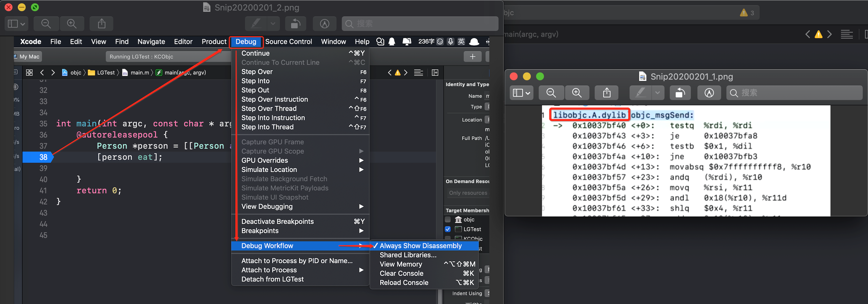Click the microphone icon in the menu bar
This screenshot has height=304, width=868.
(450, 41)
